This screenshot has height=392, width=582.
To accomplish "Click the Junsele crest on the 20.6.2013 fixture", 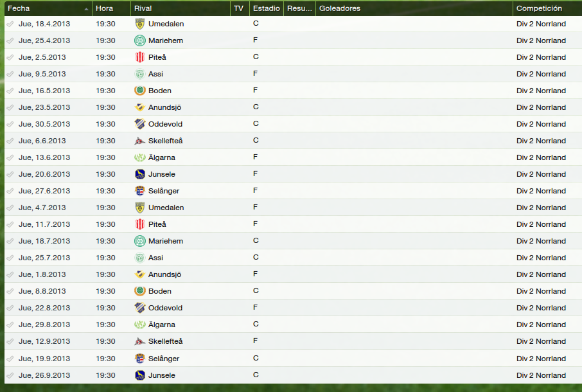I will (x=139, y=174).
